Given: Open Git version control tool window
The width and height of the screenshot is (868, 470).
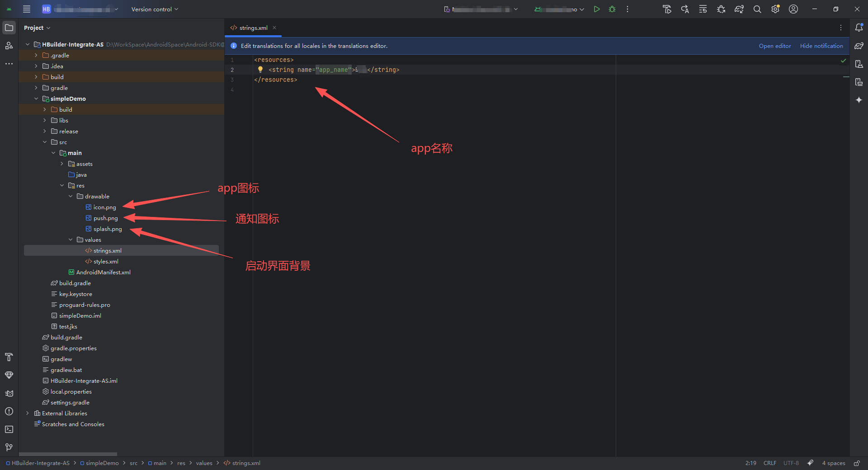Looking at the screenshot, I should pyautogui.click(x=9, y=447).
